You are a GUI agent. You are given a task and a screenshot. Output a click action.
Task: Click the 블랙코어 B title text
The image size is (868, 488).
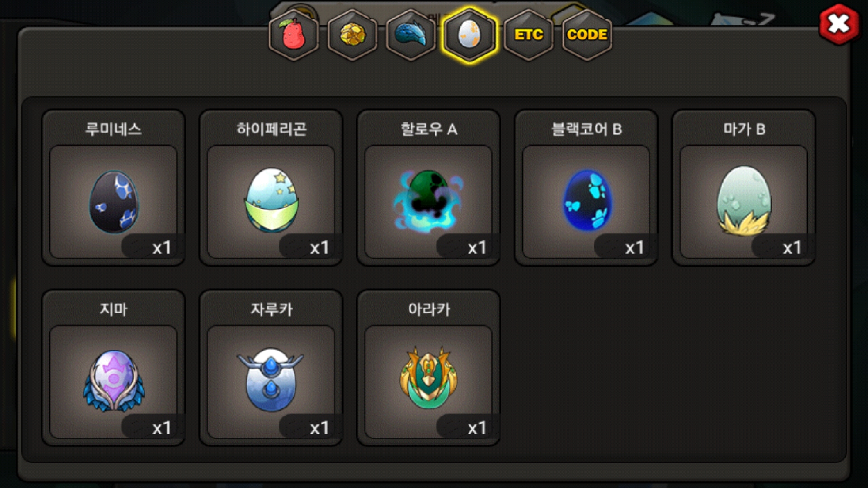(587, 129)
